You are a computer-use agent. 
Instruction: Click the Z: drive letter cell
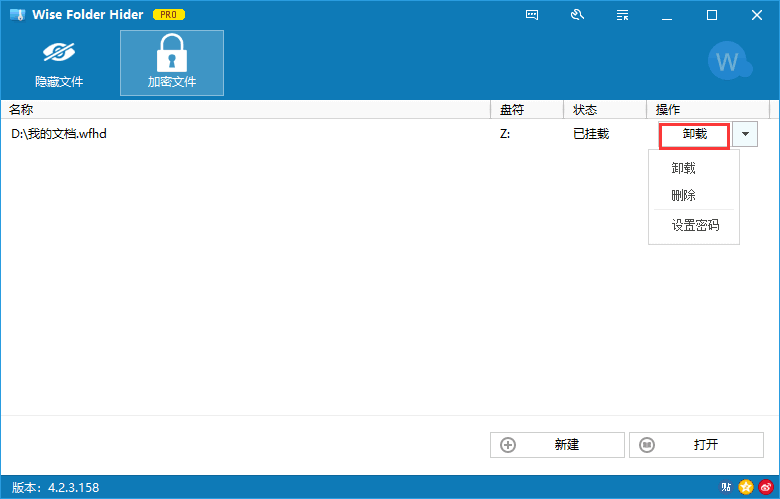(x=505, y=134)
